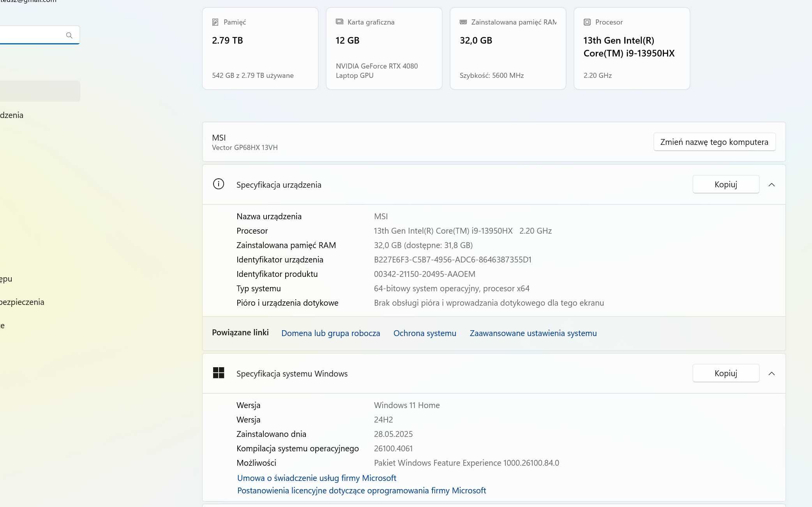Click the Możliwości label
The height and width of the screenshot is (507, 812).
click(256, 463)
